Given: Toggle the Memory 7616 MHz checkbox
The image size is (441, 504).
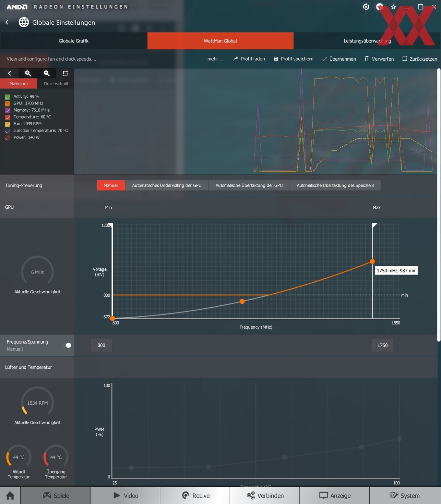Looking at the screenshot, I should (x=8, y=110).
